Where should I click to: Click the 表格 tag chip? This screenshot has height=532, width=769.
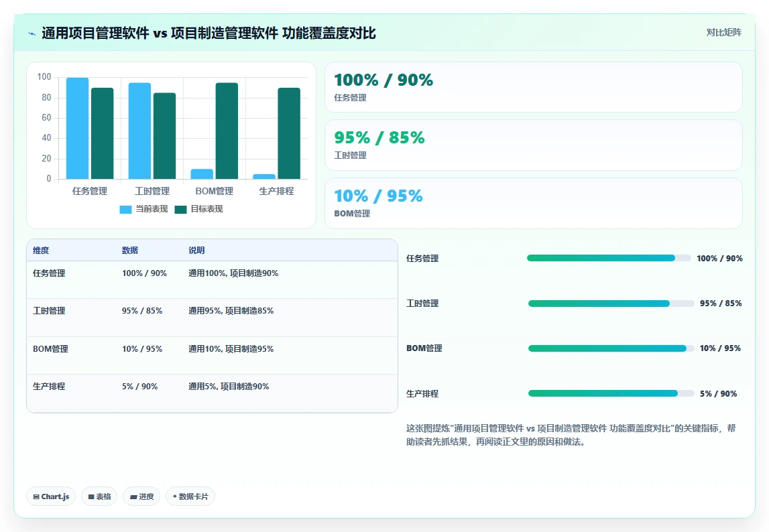pos(99,496)
